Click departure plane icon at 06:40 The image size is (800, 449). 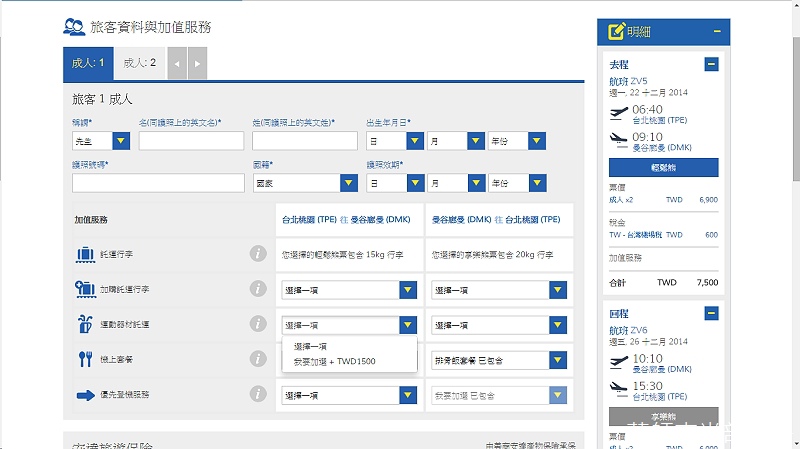(619, 112)
